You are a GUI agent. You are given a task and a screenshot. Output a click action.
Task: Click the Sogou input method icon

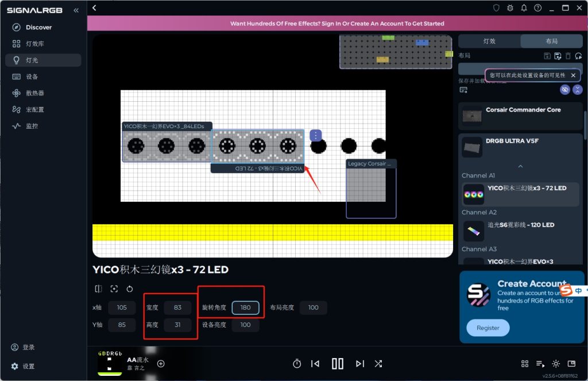566,290
